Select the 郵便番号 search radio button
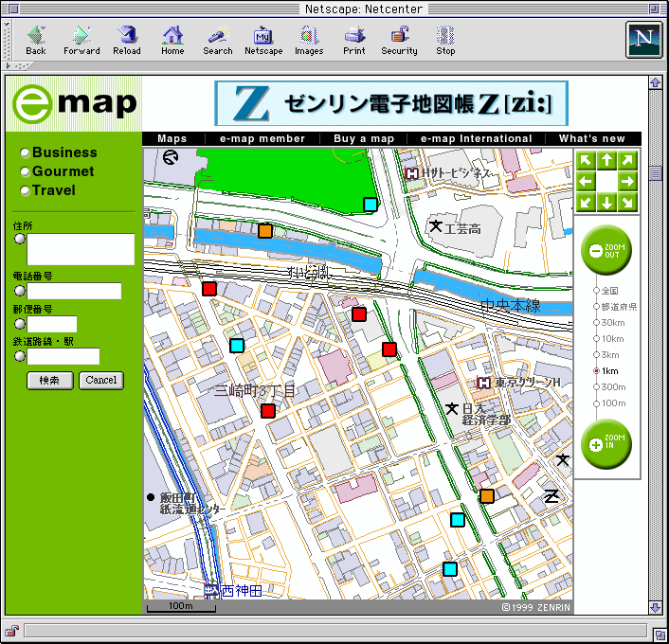Viewport: 669px width, 644px height. (x=20, y=324)
